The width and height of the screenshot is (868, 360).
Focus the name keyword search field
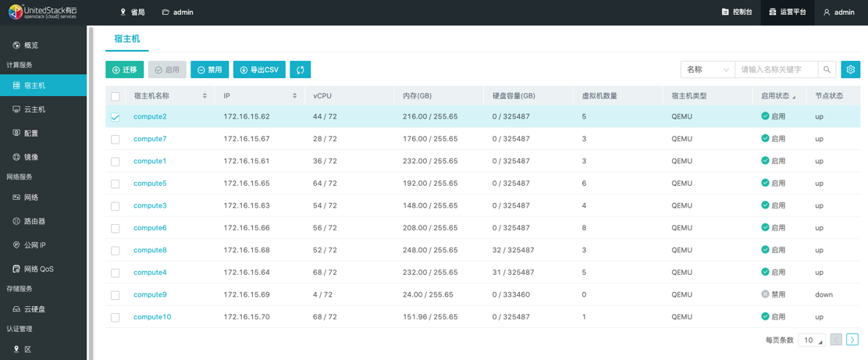click(776, 70)
